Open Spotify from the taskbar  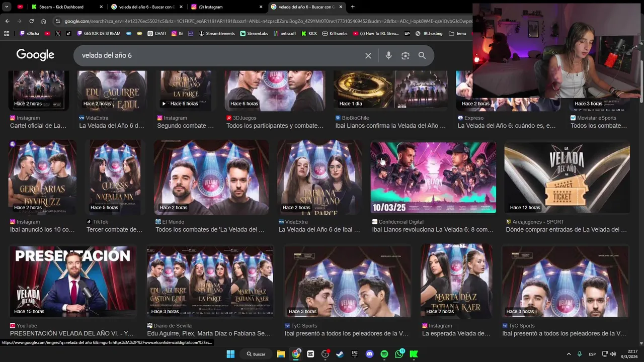coord(384,354)
